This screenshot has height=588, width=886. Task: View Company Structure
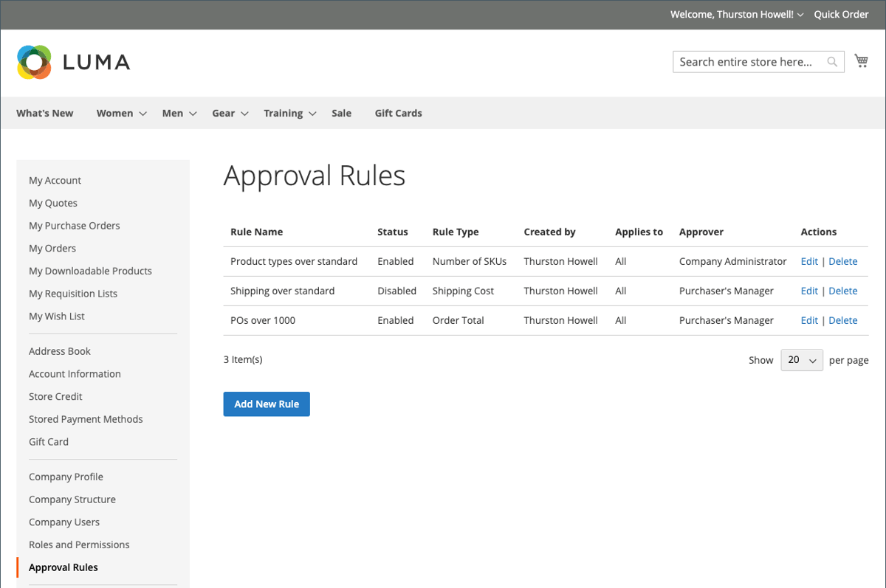tap(72, 499)
